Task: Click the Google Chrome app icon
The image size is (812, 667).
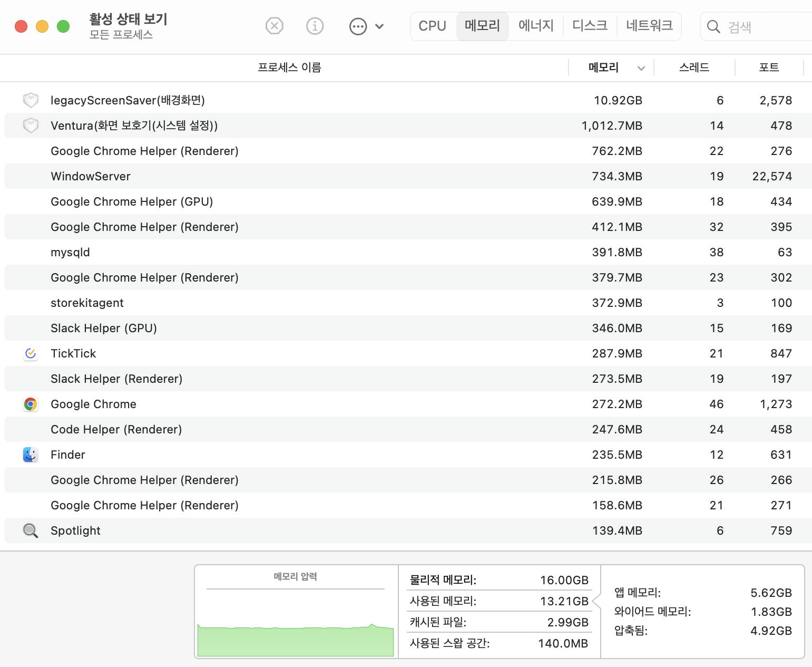Action: [31, 404]
